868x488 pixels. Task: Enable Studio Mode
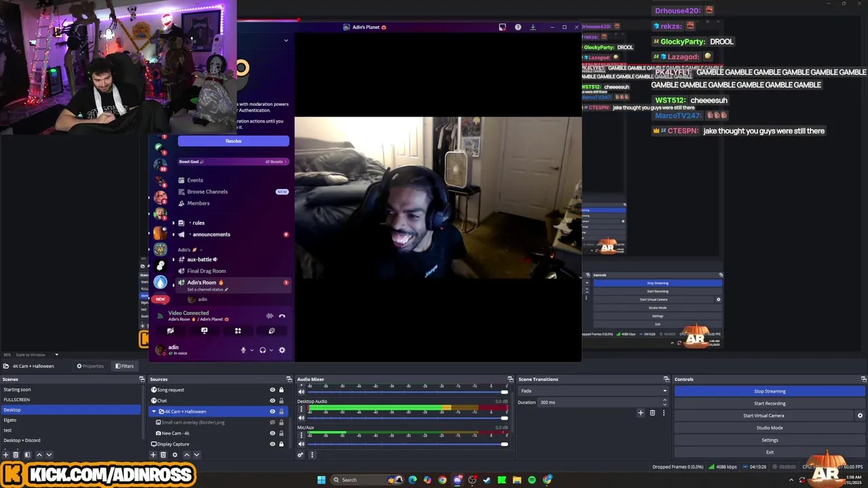tap(770, 428)
